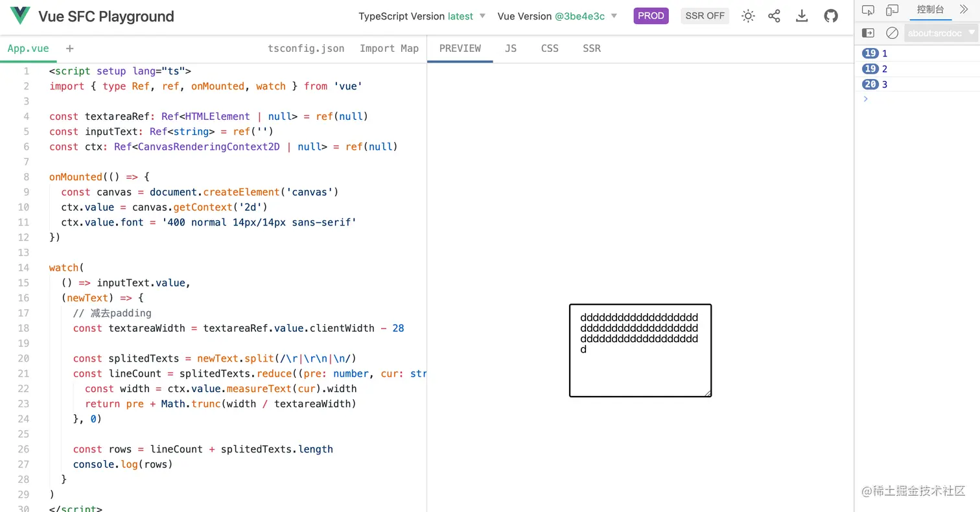This screenshot has height=512, width=980.
Task: Toggle the console sidebar panel icon
Action: tap(869, 32)
